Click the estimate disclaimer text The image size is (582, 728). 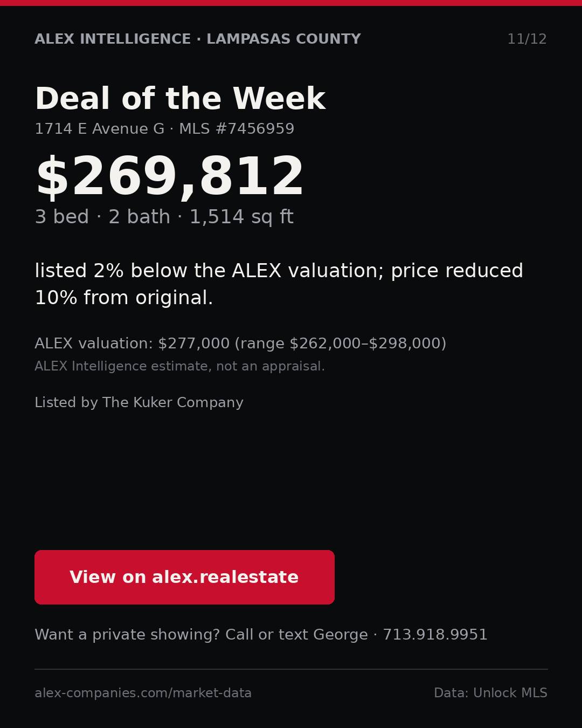point(179,367)
